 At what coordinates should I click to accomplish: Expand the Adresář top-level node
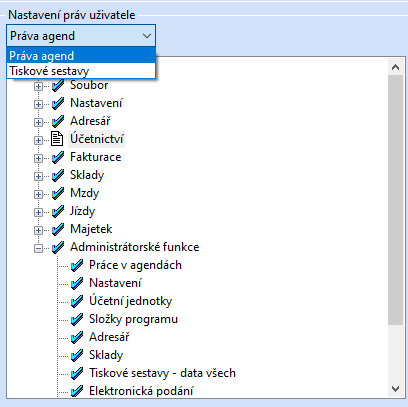click(38, 122)
